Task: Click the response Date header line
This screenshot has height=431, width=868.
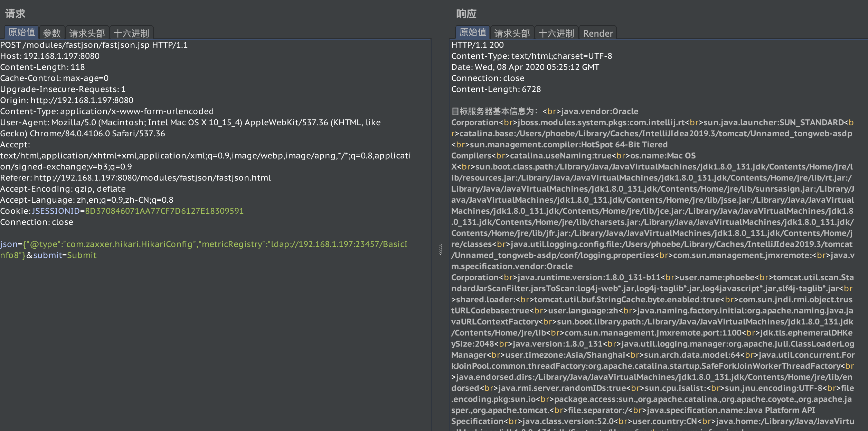Action: [525, 67]
